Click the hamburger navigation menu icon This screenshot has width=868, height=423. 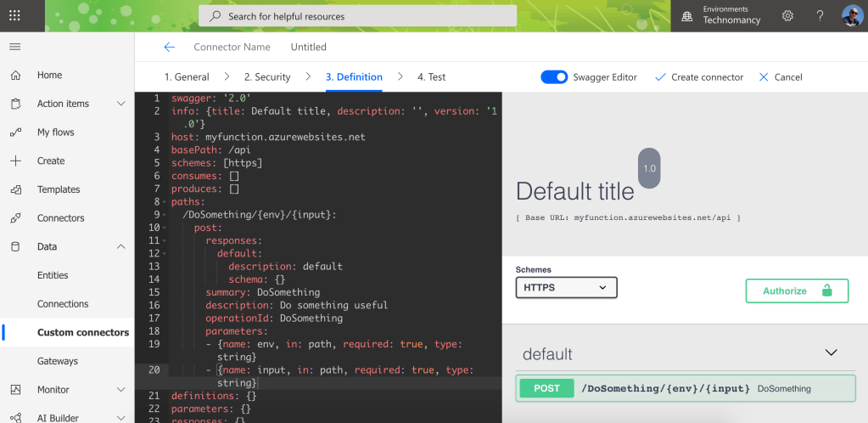click(15, 47)
